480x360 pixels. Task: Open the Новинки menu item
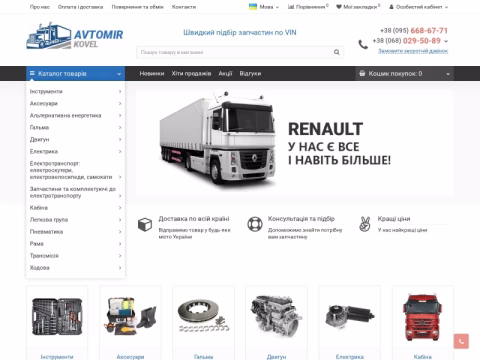click(152, 73)
